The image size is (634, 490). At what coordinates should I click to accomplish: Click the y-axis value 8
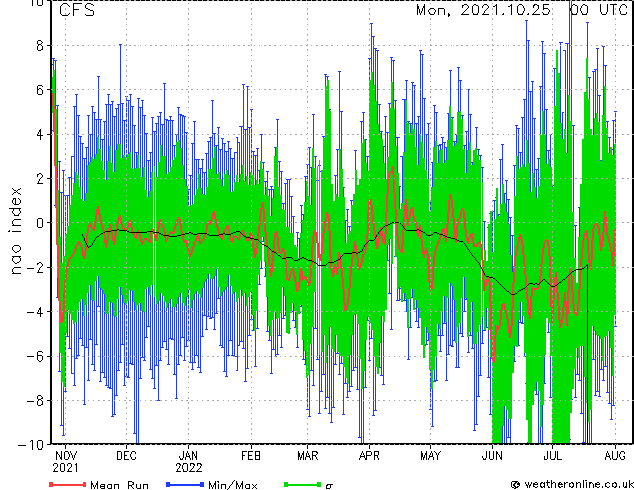[40, 46]
